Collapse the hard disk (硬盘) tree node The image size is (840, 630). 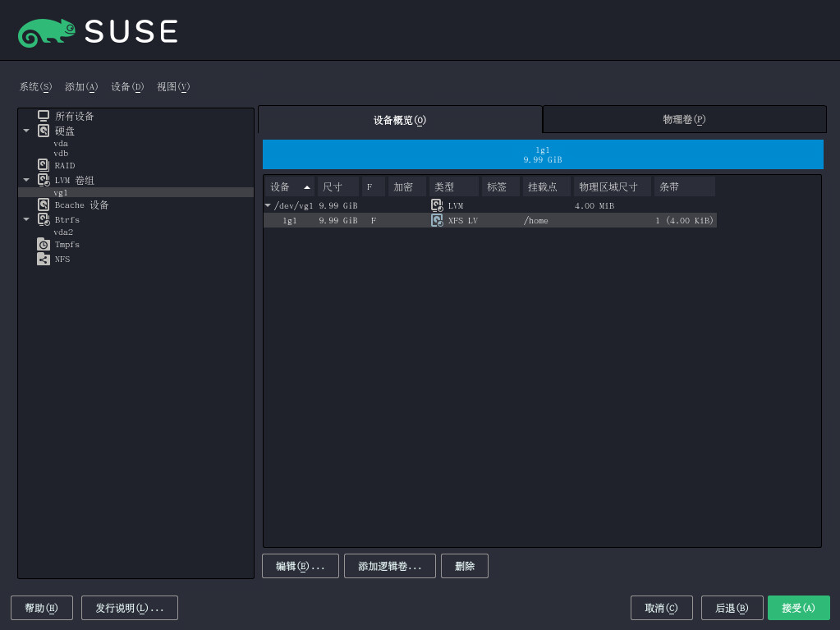tap(26, 131)
